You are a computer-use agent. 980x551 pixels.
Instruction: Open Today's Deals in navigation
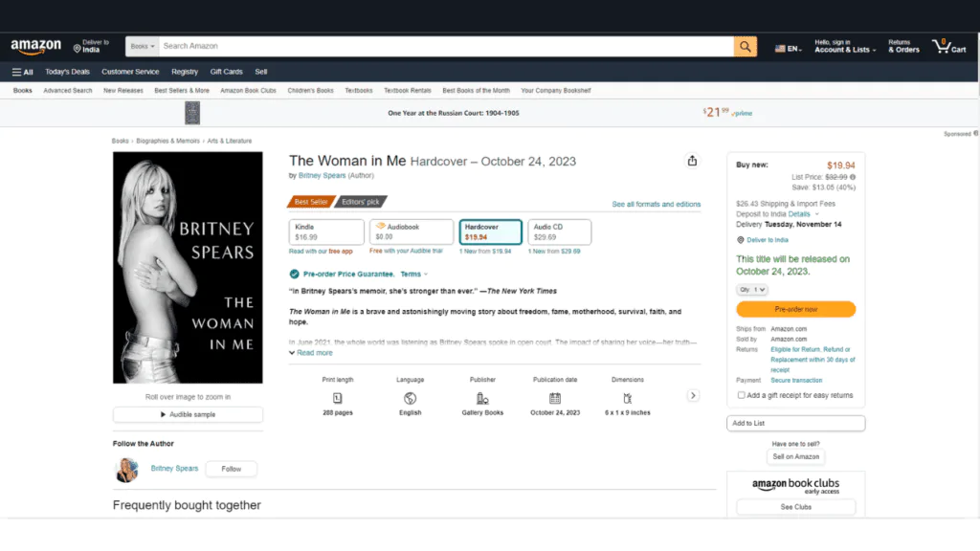[x=68, y=72]
